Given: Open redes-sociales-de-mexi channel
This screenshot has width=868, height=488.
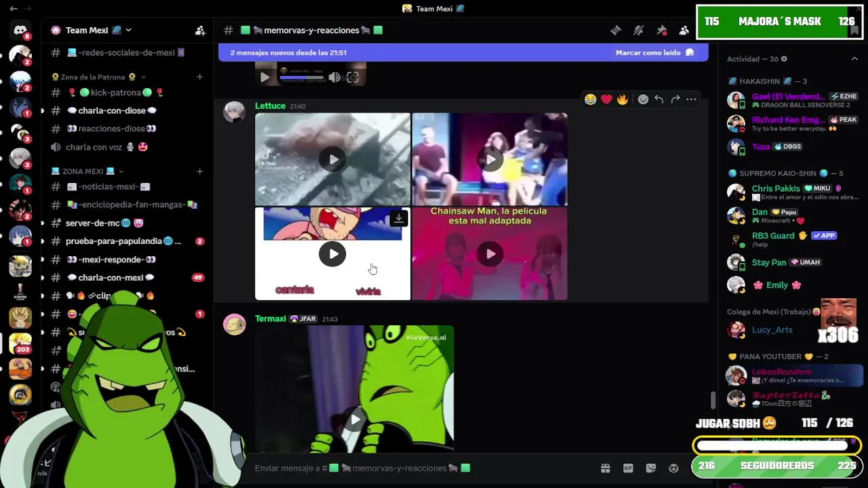Looking at the screenshot, I should tap(125, 53).
